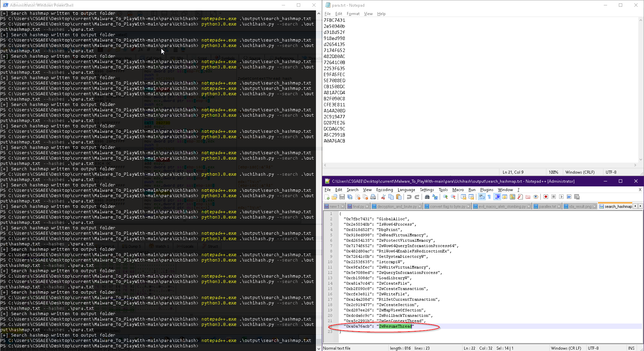644x351 pixels.
Task: Switch to the parallax.txt tab
Action: click(x=547, y=206)
